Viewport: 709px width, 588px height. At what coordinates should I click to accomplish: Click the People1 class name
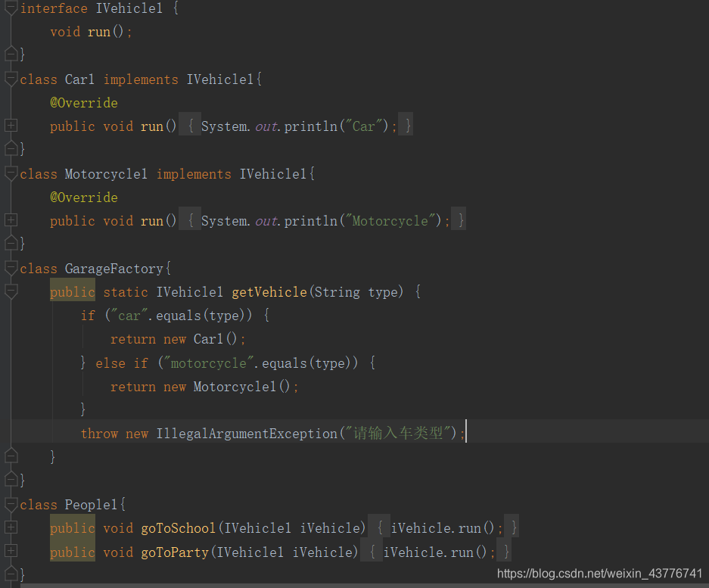[x=92, y=505]
